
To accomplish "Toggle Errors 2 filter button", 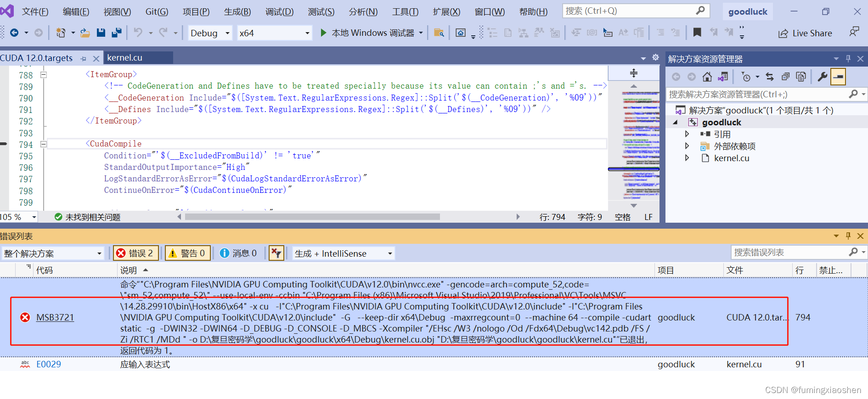I will coord(135,253).
